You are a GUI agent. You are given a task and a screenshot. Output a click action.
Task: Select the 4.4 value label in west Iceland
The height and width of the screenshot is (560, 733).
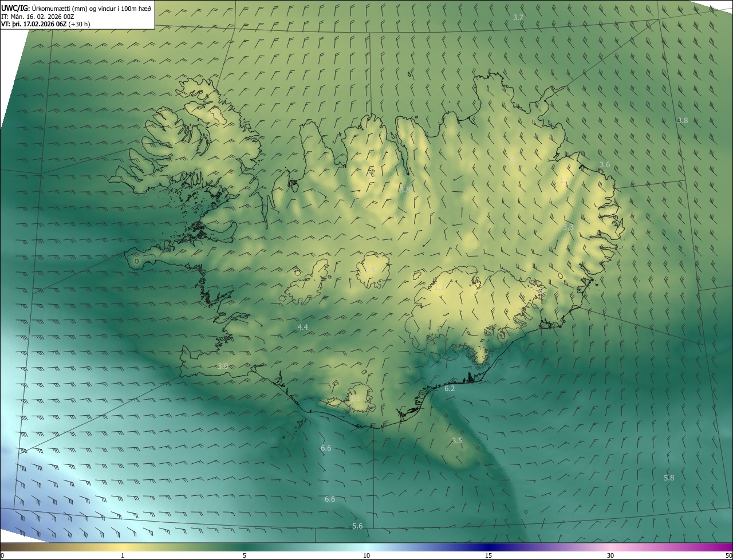[303, 327]
